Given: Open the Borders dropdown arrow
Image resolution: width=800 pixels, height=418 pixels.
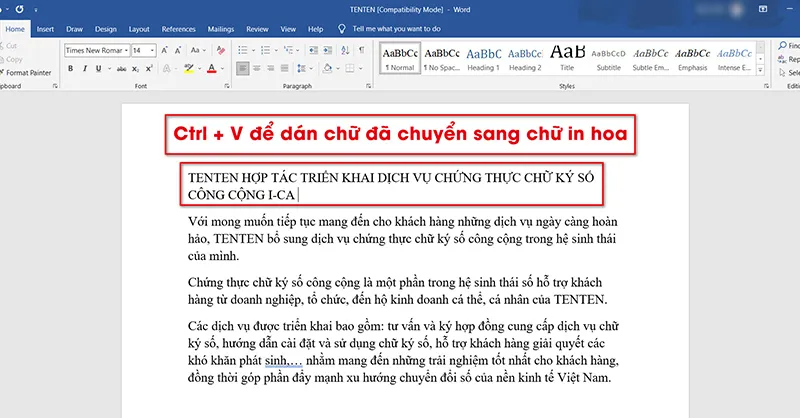Looking at the screenshot, I should (361, 68).
